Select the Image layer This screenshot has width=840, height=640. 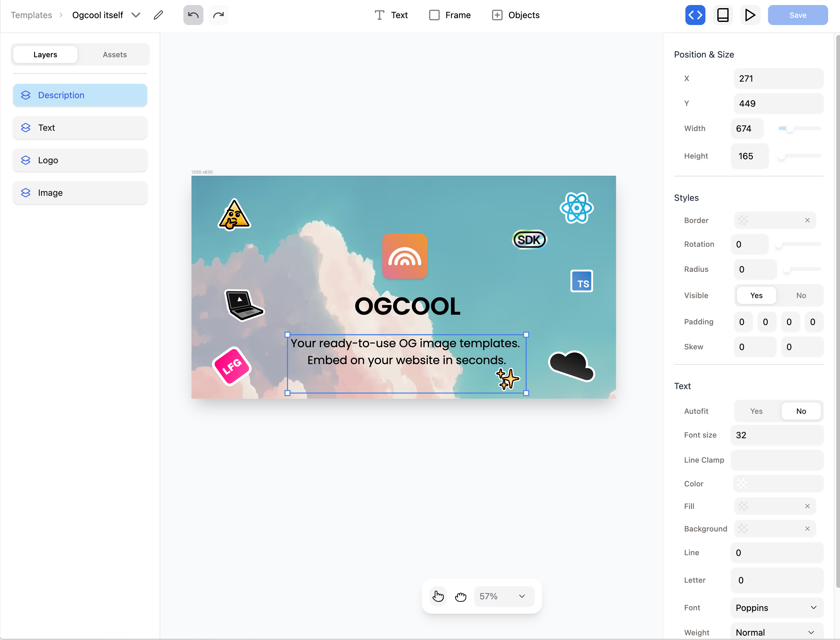coord(80,193)
